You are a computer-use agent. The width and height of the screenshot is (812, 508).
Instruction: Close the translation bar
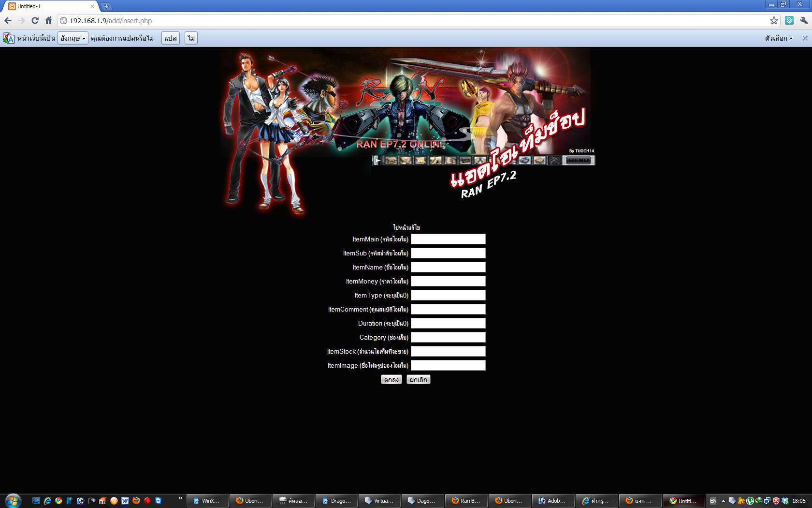805,38
